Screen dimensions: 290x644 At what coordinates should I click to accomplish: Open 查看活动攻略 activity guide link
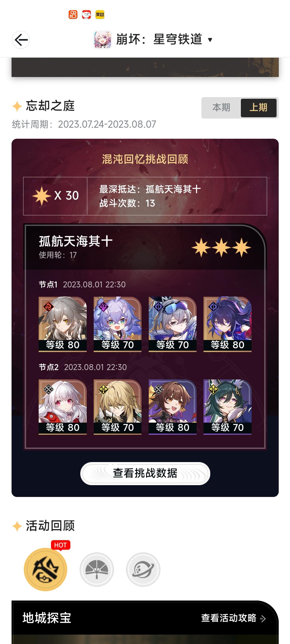point(229,618)
